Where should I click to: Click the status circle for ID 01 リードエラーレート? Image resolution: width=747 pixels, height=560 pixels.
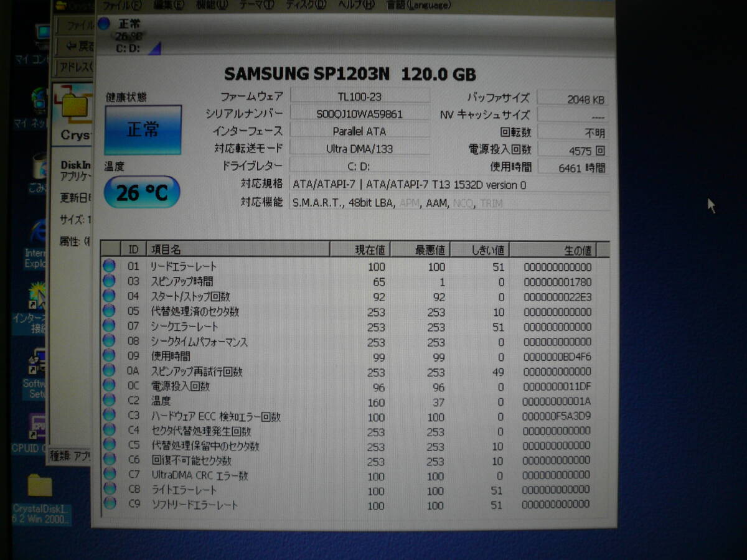tap(110, 266)
